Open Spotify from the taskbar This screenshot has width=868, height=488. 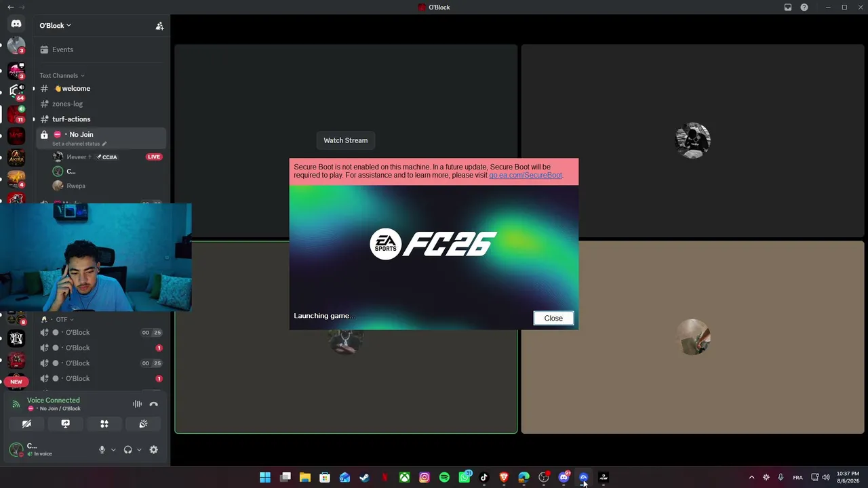444,477
